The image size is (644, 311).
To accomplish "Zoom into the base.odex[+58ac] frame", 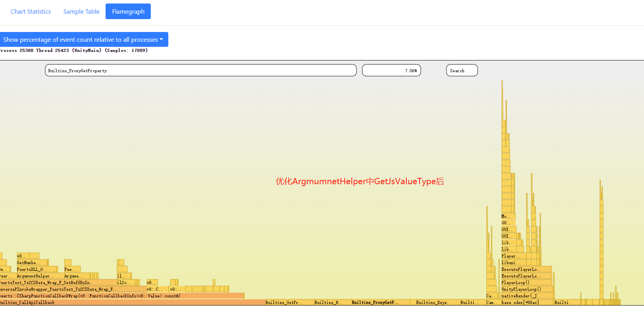I will pos(527,302).
